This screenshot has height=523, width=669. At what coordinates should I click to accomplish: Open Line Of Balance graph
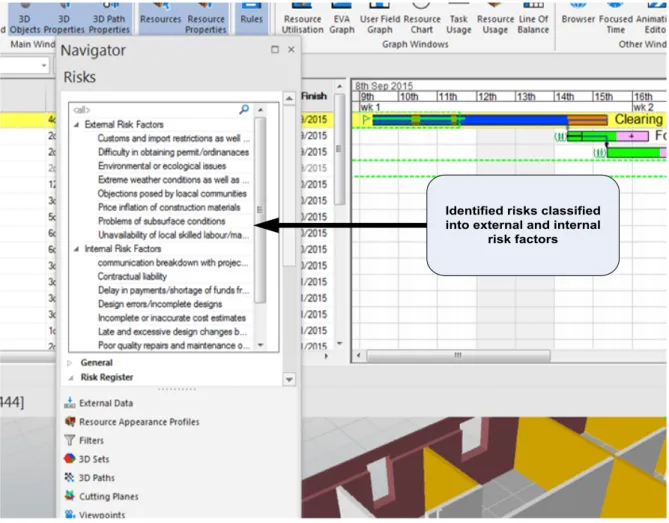tap(533, 19)
